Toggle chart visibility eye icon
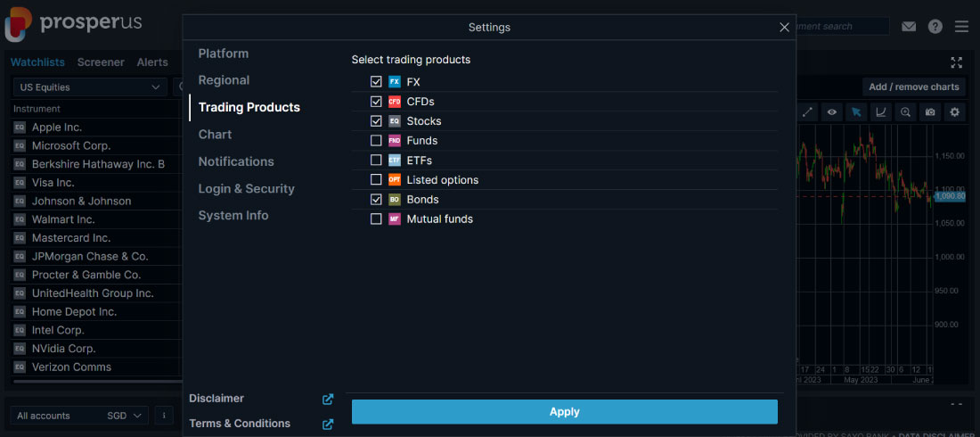This screenshot has width=980, height=437. pos(831,112)
